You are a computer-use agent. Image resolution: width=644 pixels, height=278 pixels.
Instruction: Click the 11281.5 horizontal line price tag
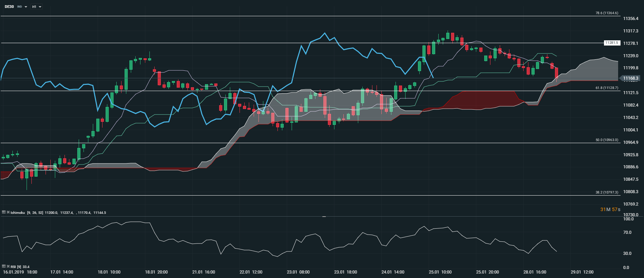(x=612, y=43)
